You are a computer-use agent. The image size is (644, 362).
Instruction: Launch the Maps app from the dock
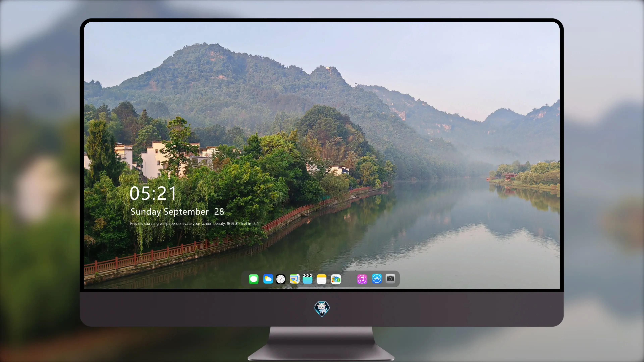click(294, 279)
